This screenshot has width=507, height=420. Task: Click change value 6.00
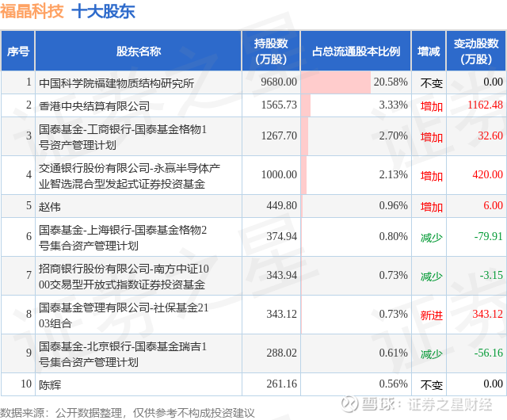click(493, 205)
